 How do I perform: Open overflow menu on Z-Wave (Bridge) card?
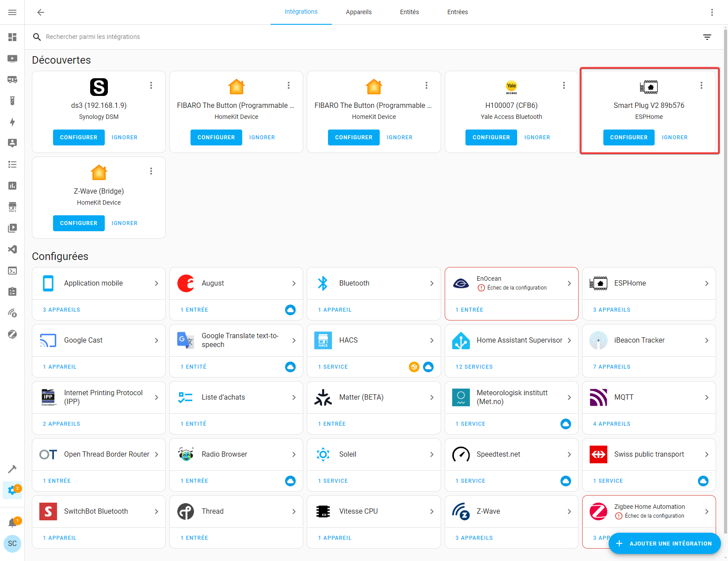(x=151, y=171)
